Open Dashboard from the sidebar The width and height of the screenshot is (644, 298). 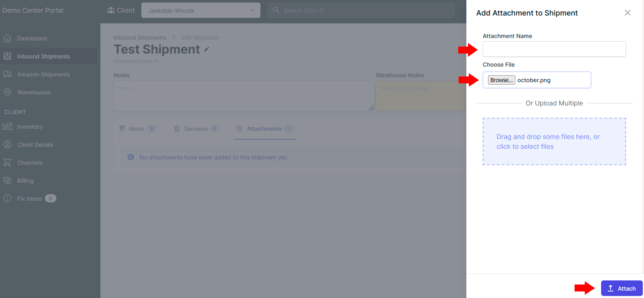[49, 38]
